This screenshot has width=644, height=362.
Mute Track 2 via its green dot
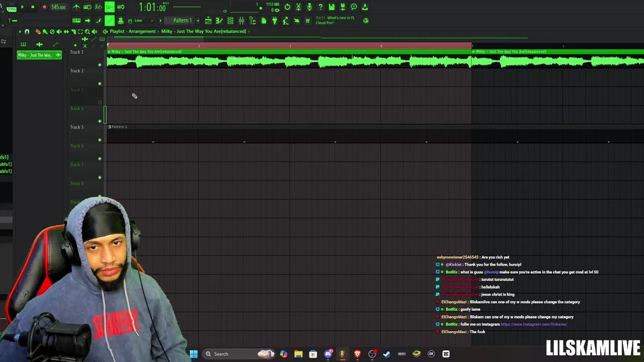pos(100,83)
